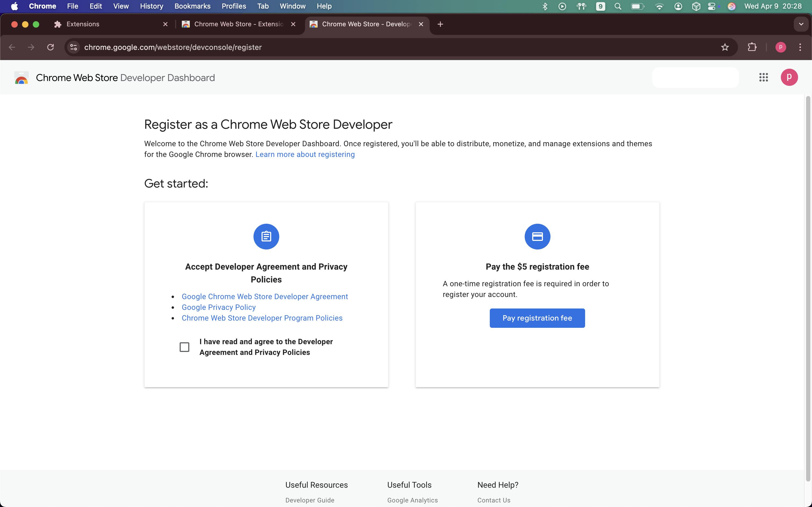Click the pink account avatar on dashboard
The image size is (812, 507).
(x=789, y=78)
